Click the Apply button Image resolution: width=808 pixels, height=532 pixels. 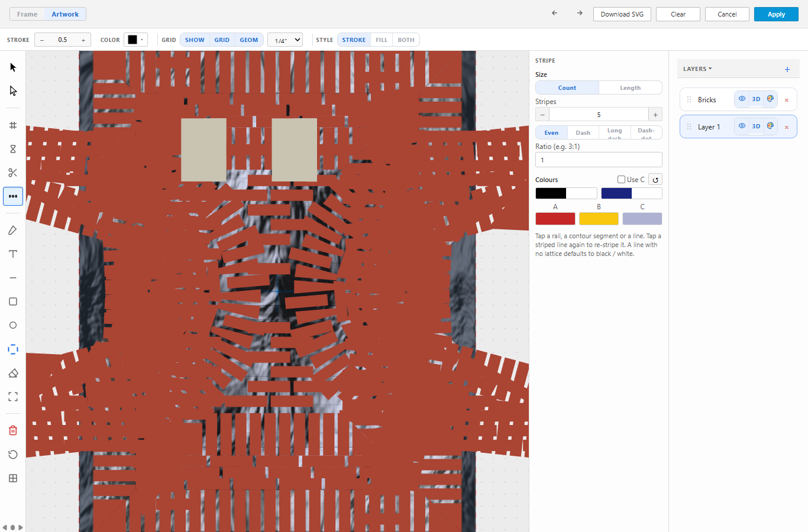(777, 14)
